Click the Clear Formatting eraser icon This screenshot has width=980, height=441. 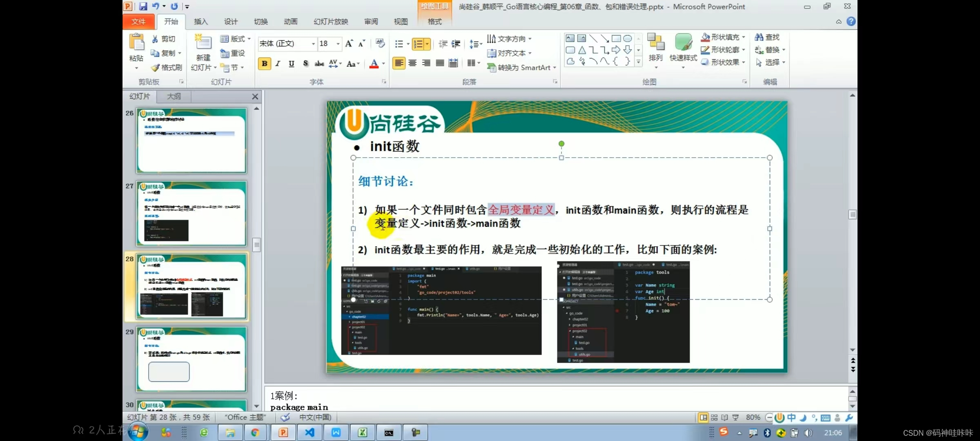(x=380, y=43)
